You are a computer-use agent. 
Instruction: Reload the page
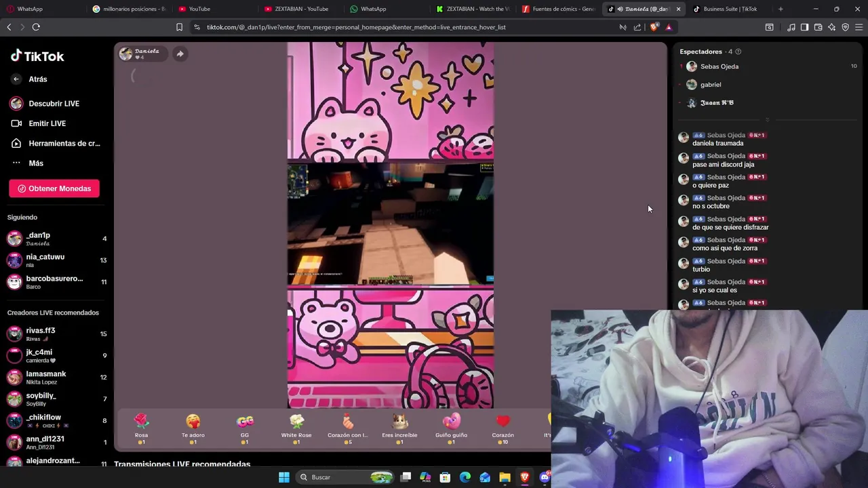(x=36, y=27)
